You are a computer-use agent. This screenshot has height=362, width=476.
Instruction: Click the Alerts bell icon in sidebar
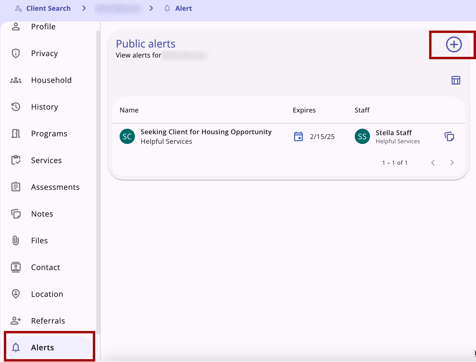[x=16, y=347]
